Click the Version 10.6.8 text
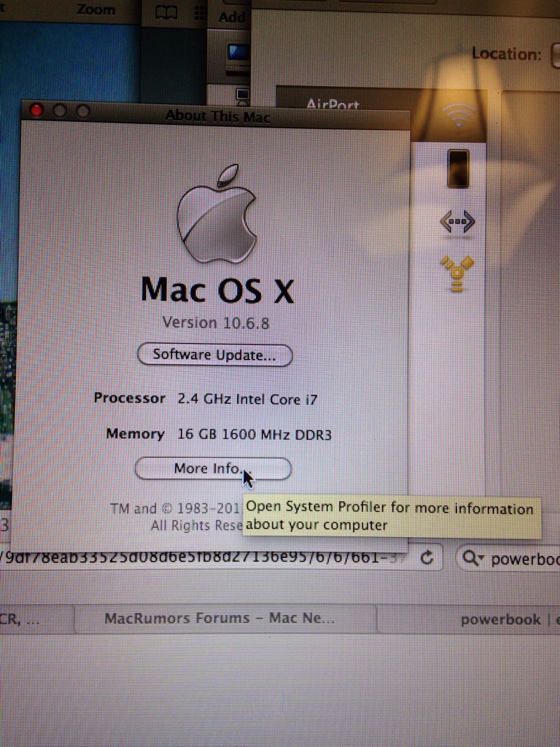This screenshot has height=747, width=560. pyautogui.click(x=216, y=322)
